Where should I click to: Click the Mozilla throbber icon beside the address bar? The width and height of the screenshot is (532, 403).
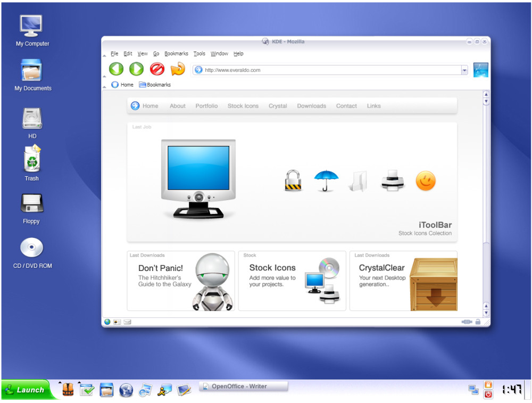(481, 70)
